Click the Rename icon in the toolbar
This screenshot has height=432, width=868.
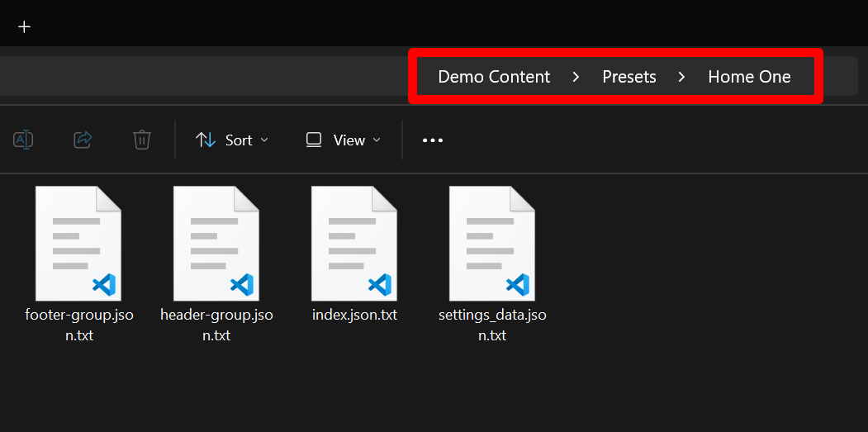23,140
